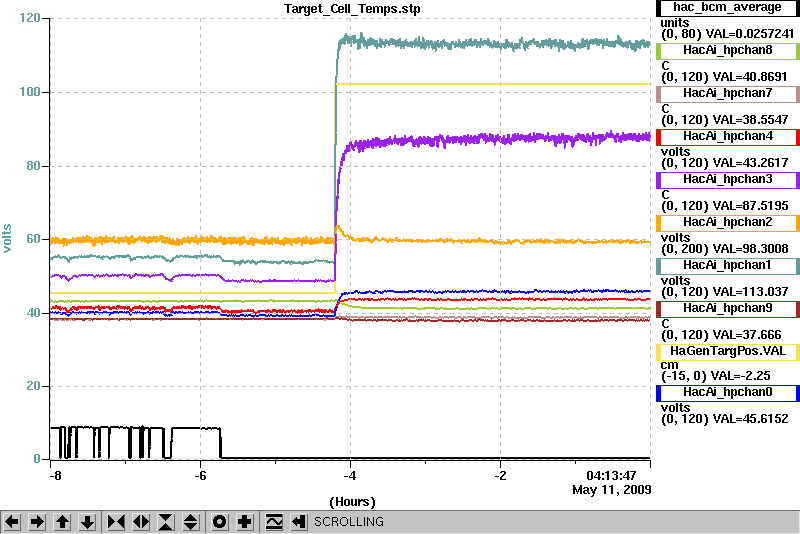The image size is (800, 534).
Task: Select the HacAi_hpchan1 legend entry
Action: tap(728, 266)
